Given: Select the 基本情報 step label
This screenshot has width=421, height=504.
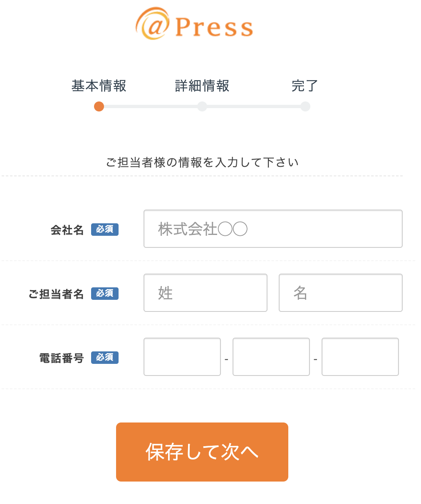Looking at the screenshot, I should (99, 86).
